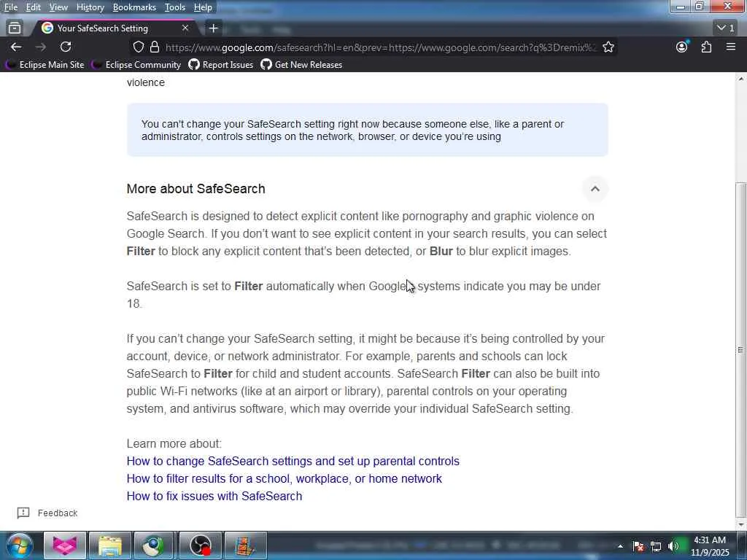The image size is (747, 560).
Task: Open the extensions puzzle icon
Action: pyautogui.click(x=706, y=47)
